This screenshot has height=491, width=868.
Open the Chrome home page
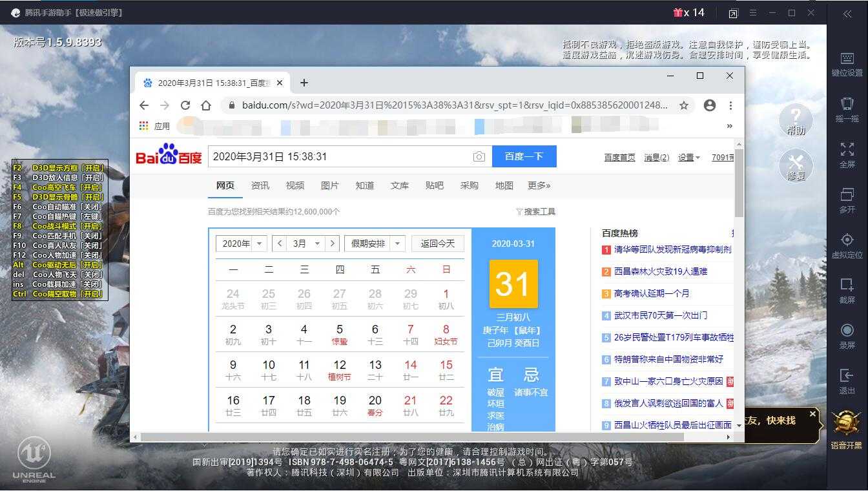[x=206, y=105]
